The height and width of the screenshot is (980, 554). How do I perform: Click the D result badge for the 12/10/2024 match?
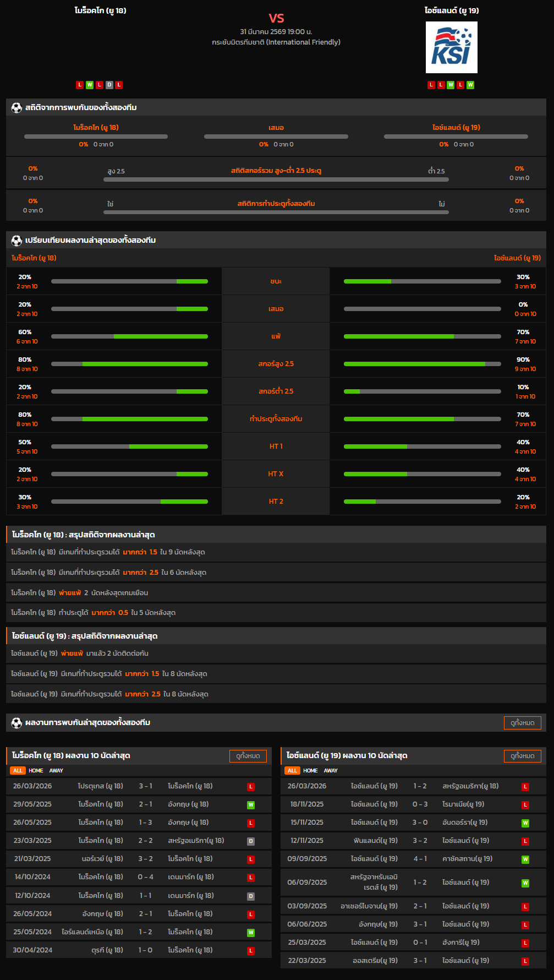[x=251, y=896]
